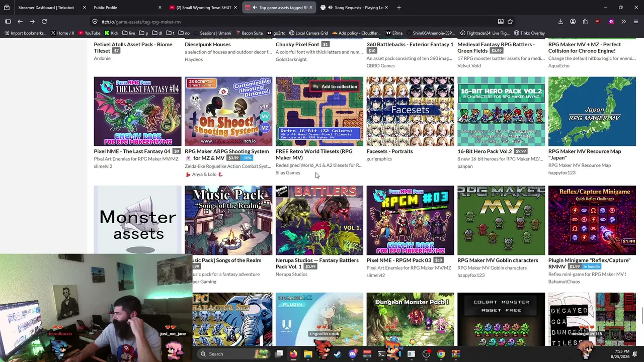
Task: Show site information shield icon
Action: click(x=95, y=22)
